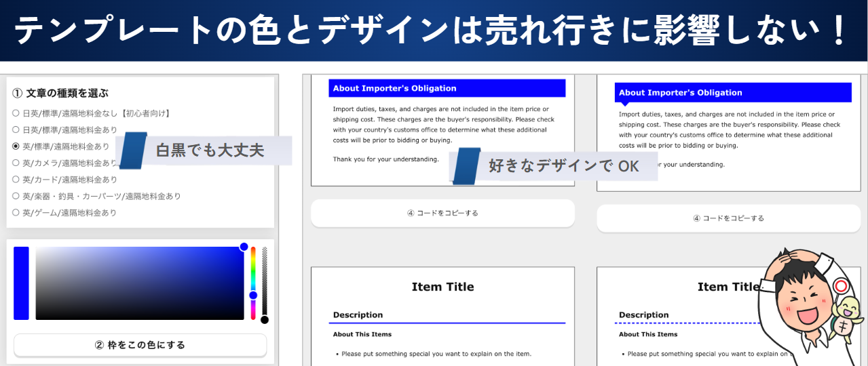Click the right About Importer's Obligation speech-bubble header
The height and width of the screenshot is (366, 868).
[732, 93]
